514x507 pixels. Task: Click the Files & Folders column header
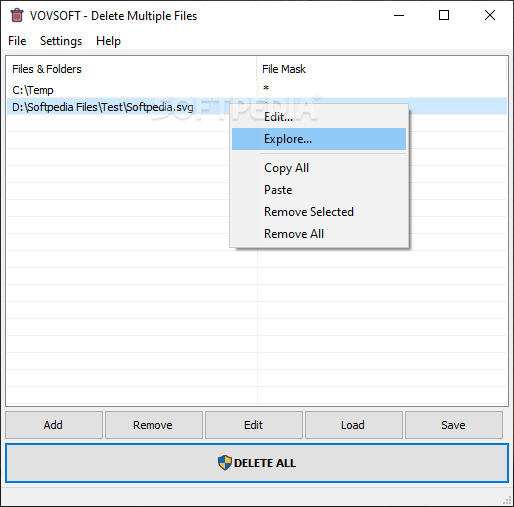(x=132, y=69)
